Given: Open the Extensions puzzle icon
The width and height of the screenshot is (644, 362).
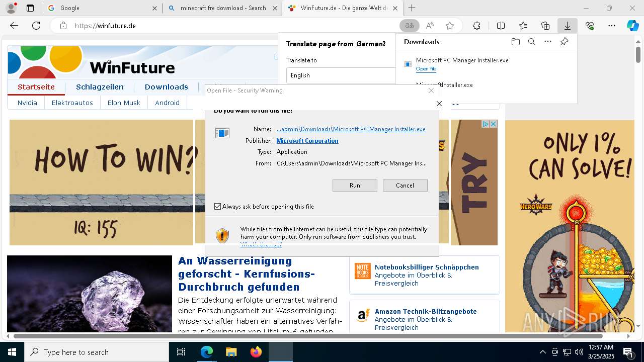Looking at the screenshot, I should (476, 26).
